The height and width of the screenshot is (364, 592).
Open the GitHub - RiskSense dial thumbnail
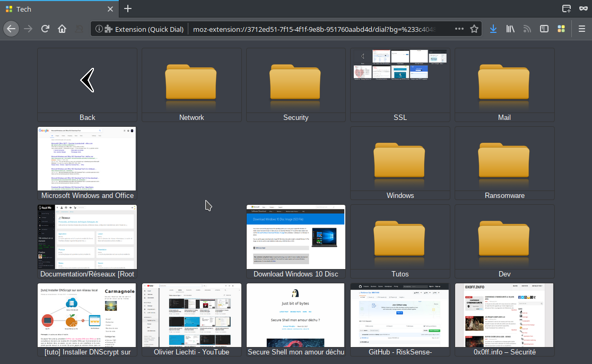coord(400,315)
